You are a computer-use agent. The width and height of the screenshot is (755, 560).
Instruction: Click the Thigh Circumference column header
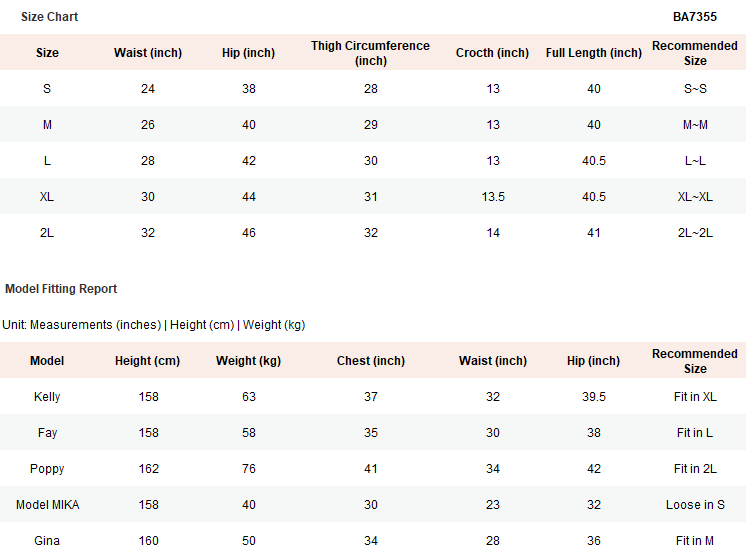click(370, 53)
